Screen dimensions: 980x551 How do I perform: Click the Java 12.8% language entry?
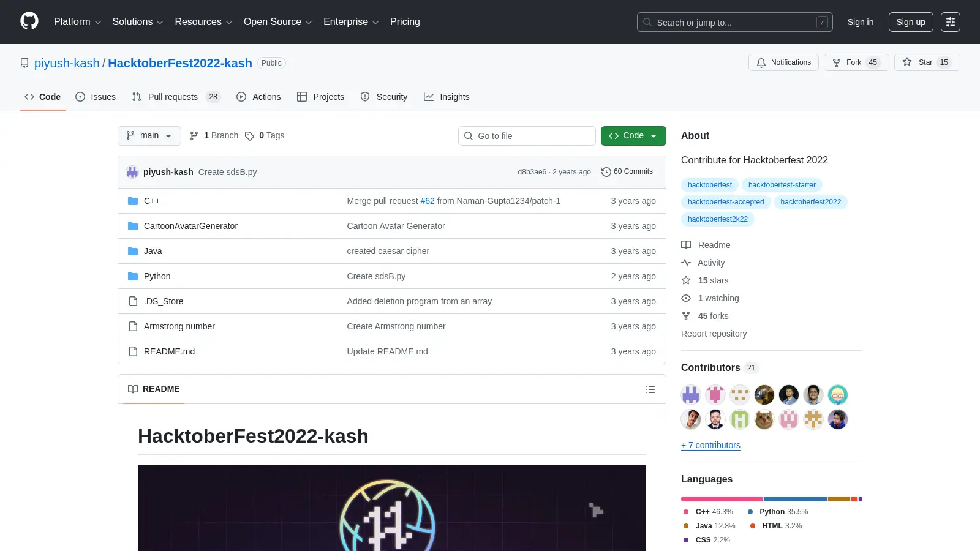(x=709, y=526)
